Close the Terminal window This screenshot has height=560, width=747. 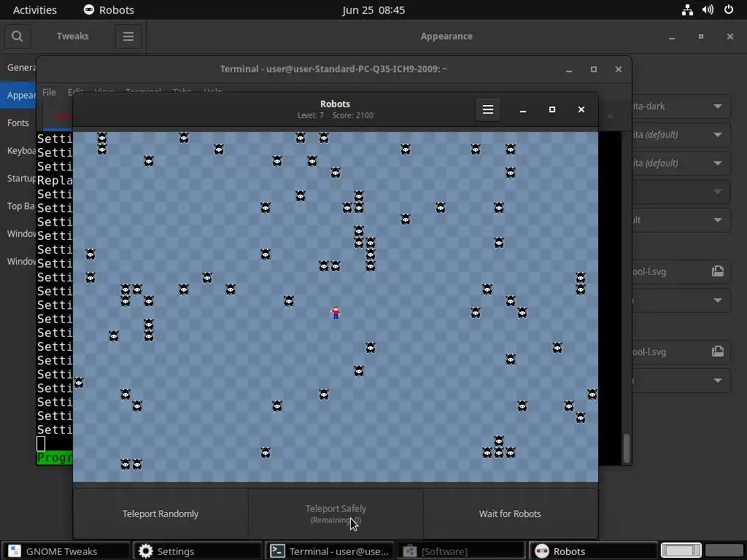[619, 69]
